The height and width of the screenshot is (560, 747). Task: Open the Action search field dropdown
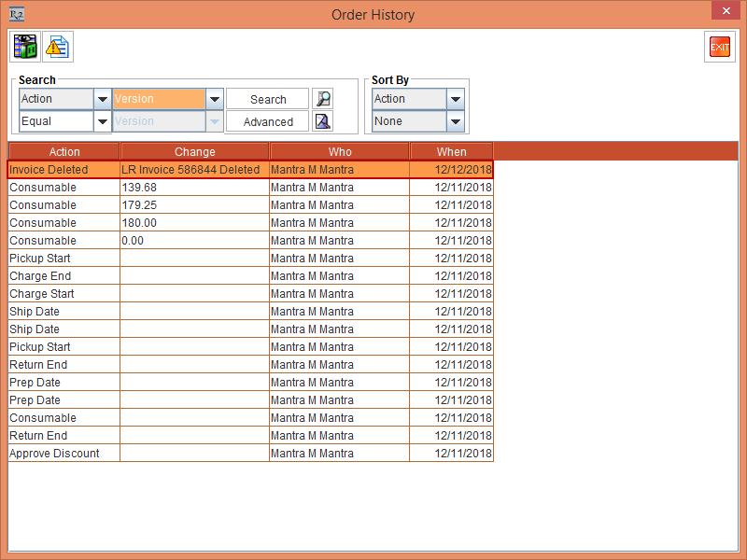pos(102,99)
